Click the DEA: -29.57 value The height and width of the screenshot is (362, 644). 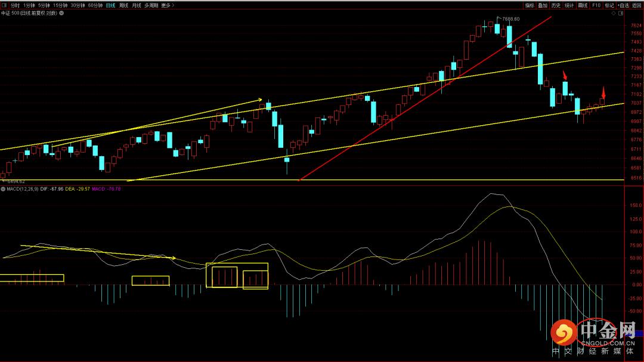tap(77, 189)
